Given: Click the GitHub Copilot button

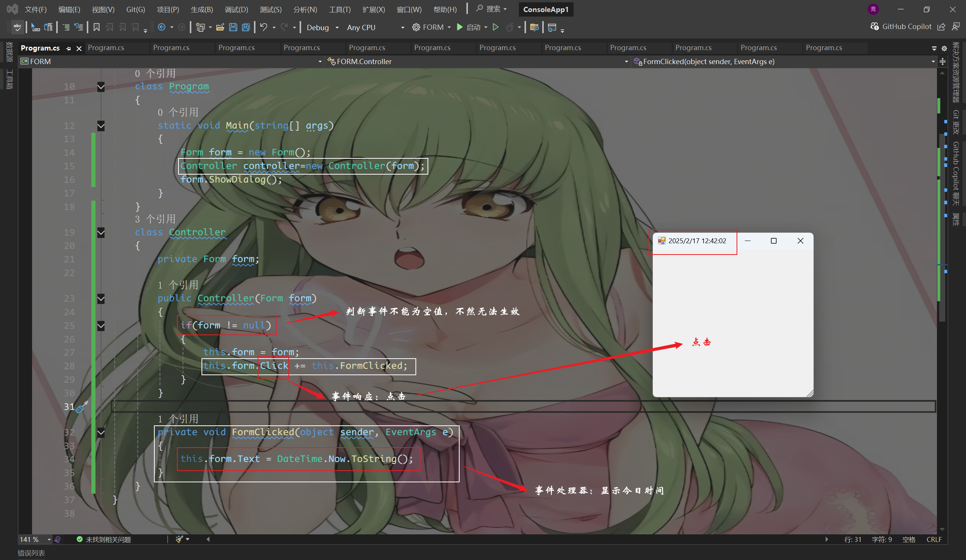Looking at the screenshot, I should tap(901, 26).
